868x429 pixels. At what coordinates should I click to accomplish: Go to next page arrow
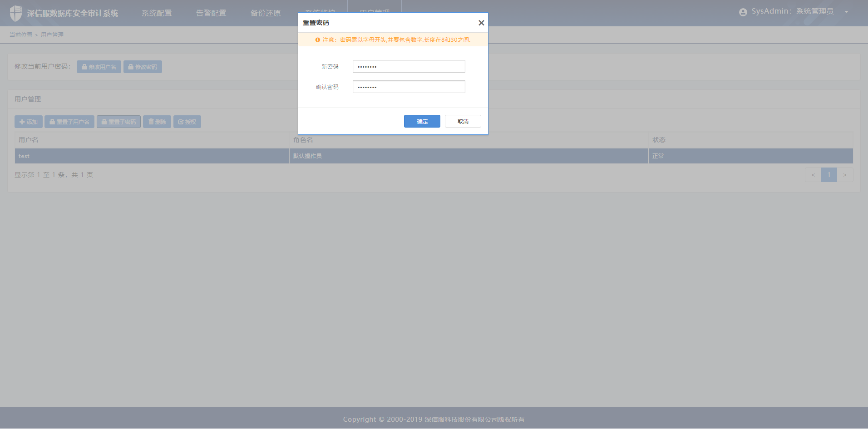tap(845, 175)
